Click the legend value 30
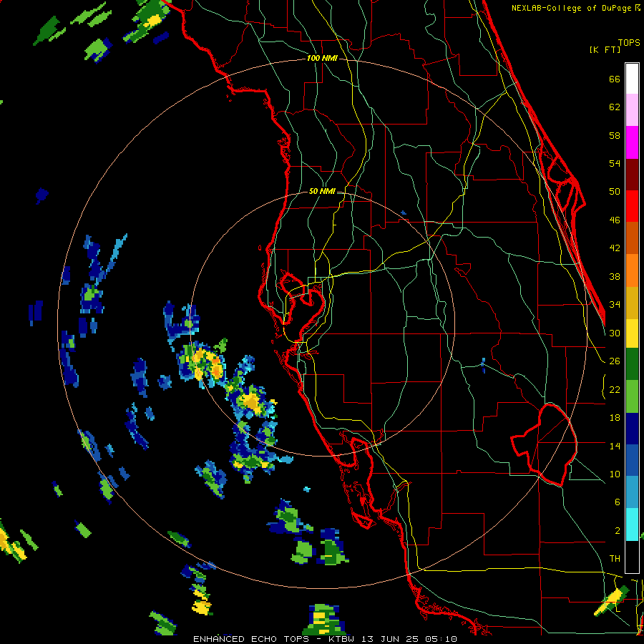Viewport: 644px width, 644px height. (x=615, y=333)
